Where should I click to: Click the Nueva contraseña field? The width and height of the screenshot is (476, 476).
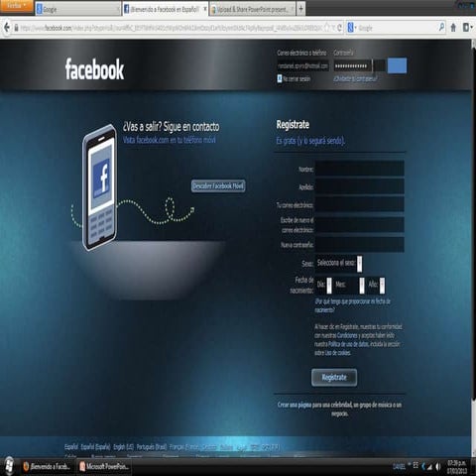[360, 245]
